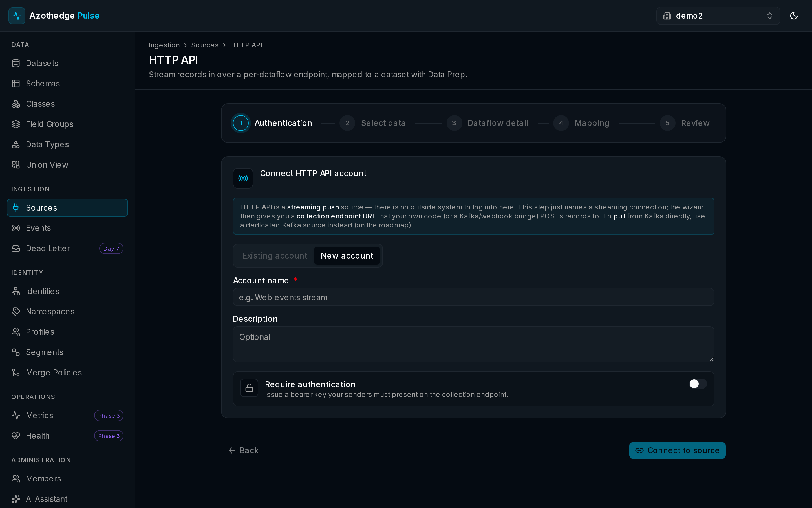Open the demo2 workspace selector
This screenshot has height=508, width=812.
point(718,16)
